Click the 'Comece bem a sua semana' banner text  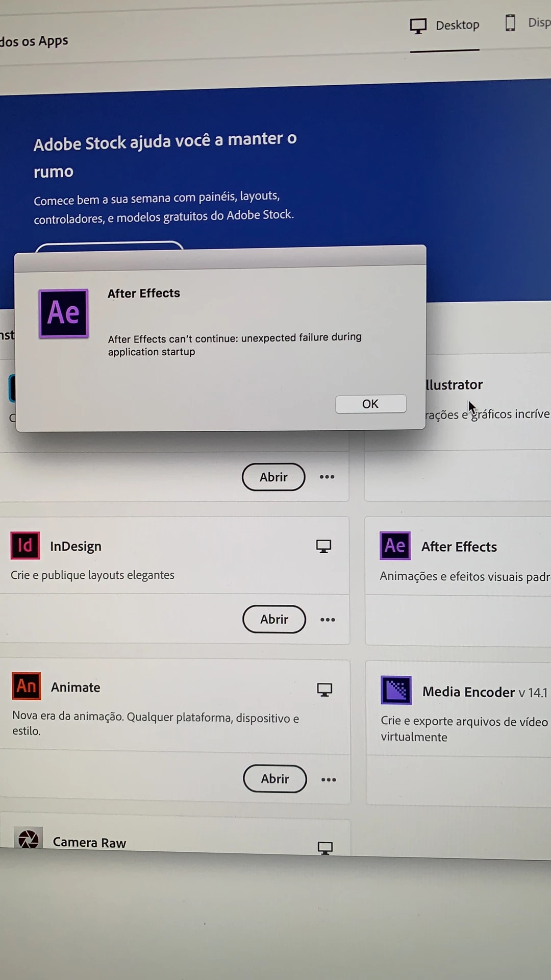click(x=164, y=207)
